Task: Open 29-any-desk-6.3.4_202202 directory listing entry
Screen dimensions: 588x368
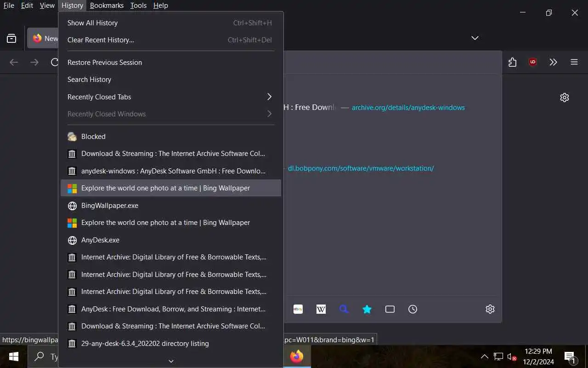Action: pyautogui.click(x=171, y=344)
